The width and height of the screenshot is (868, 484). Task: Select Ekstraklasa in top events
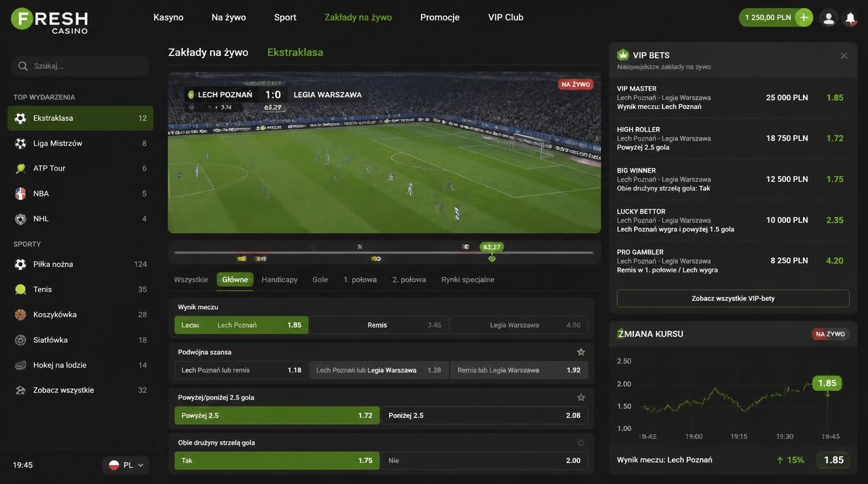[80, 118]
